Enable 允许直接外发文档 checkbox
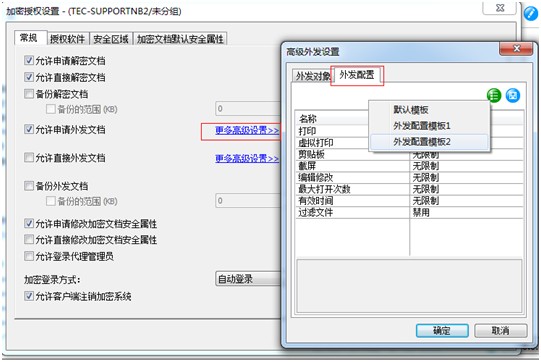The width and height of the screenshot is (541, 362). (29, 158)
